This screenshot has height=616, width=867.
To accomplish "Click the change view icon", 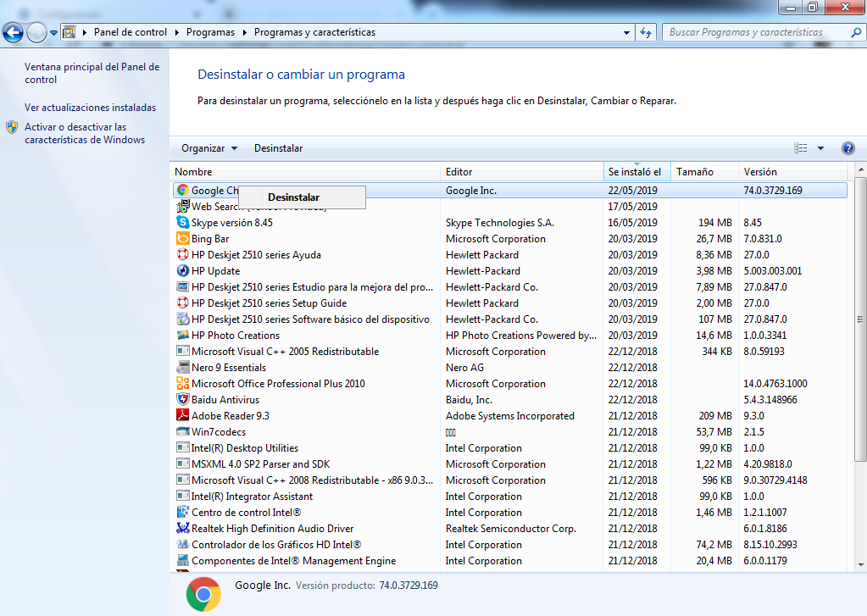I will 800,147.
